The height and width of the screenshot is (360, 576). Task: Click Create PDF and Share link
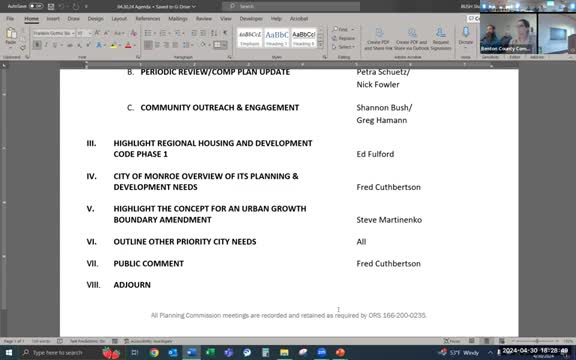point(378,39)
